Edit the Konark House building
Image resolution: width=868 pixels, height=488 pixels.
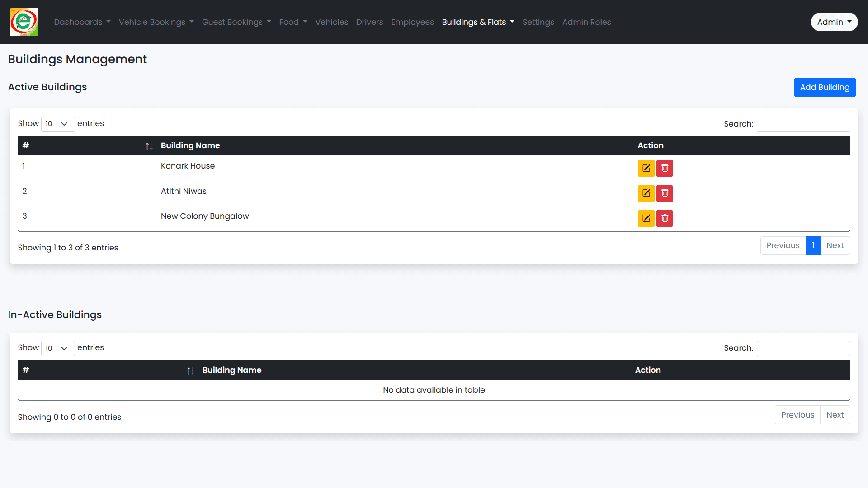646,168
